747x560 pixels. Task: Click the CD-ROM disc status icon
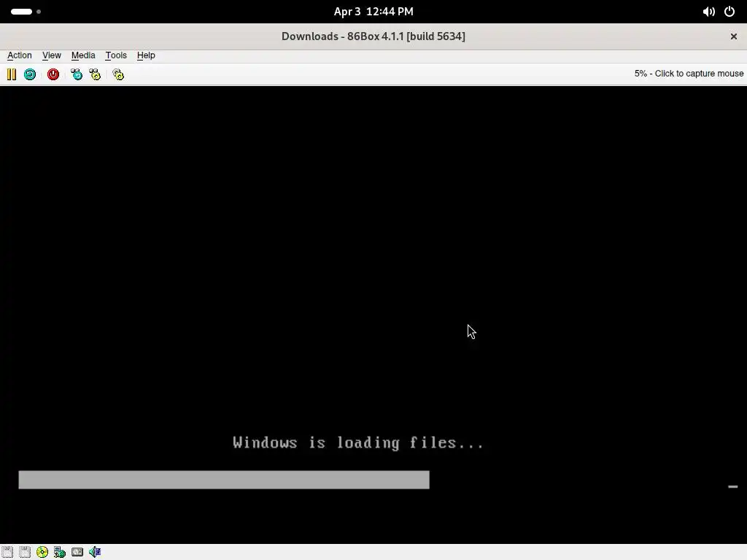42,552
